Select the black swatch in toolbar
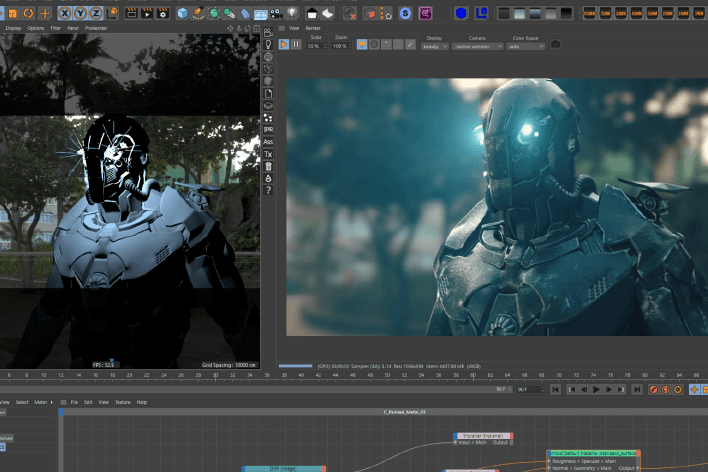The image size is (708, 472). (x=566, y=14)
